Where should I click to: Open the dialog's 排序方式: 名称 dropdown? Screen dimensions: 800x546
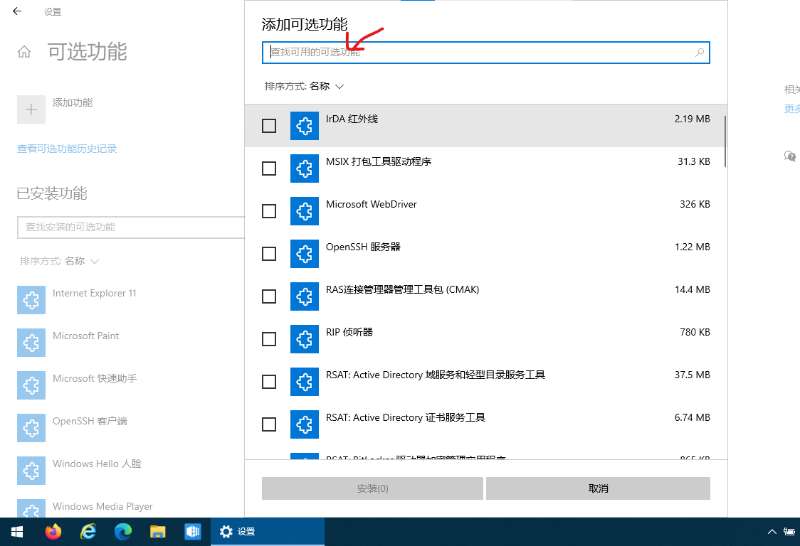(304, 86)
